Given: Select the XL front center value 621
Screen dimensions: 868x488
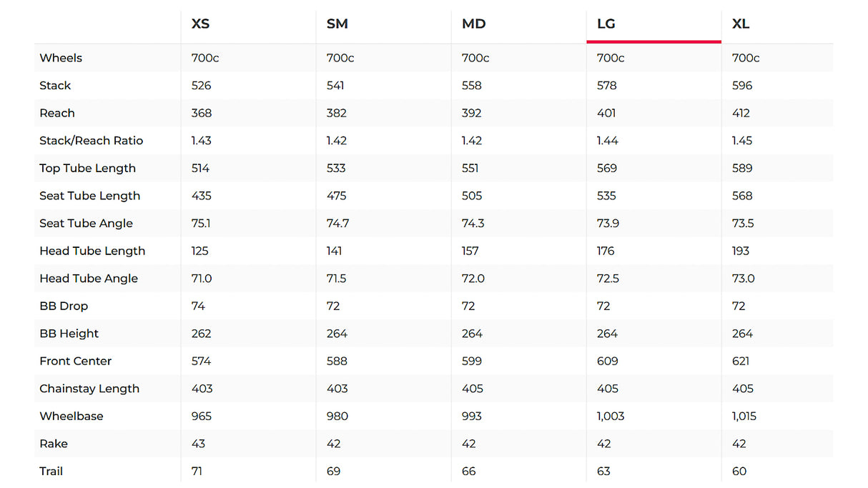Looking at the screenshot, I should [741, 362].
